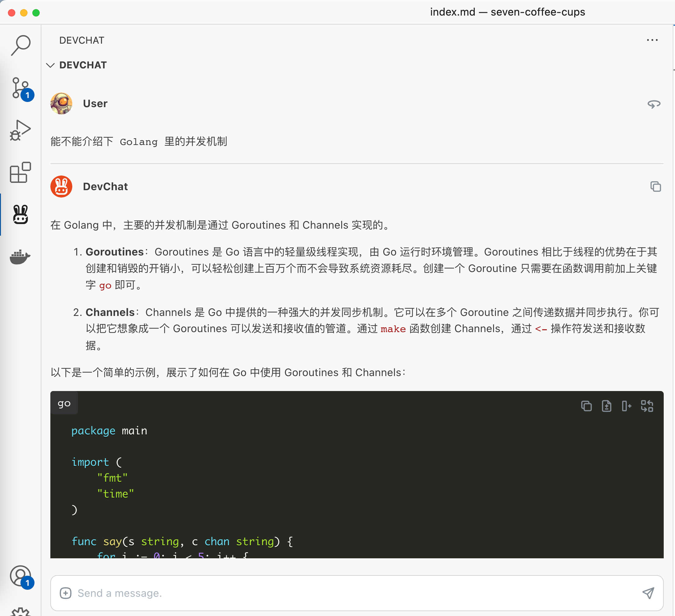Apply code as diff to editor
Screen dimensions: 675x616
pyautogui.click(x=647, y=406)
